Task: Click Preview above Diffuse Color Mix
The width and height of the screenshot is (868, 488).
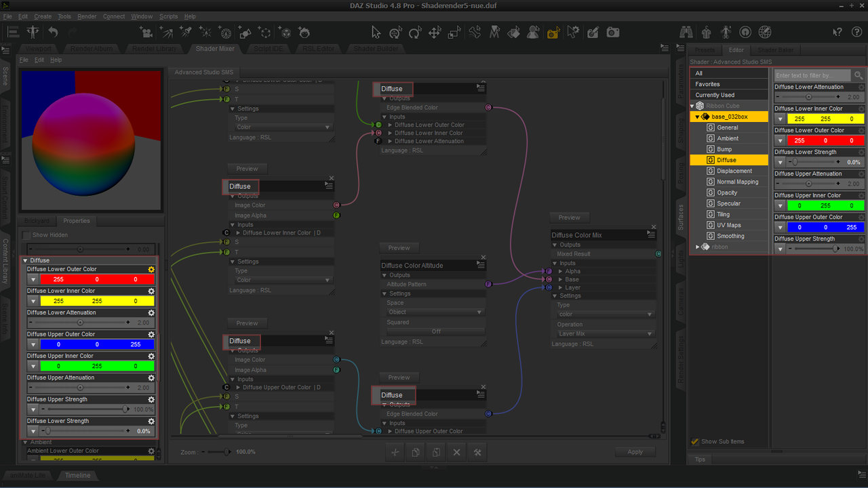Action: 570,218
